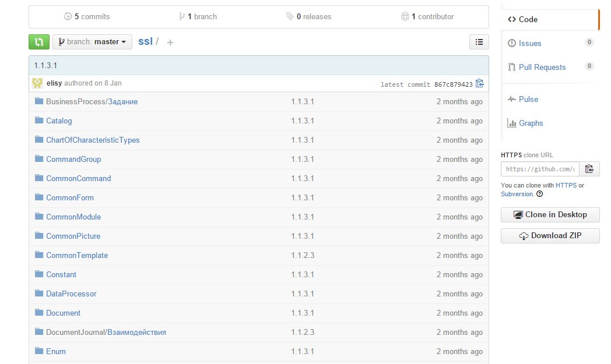Screen dimensions: 611x364
Task: Click the 1.1.3.1 commit message for Catalog
Action: pyautogui.click(x=303, y=121)
